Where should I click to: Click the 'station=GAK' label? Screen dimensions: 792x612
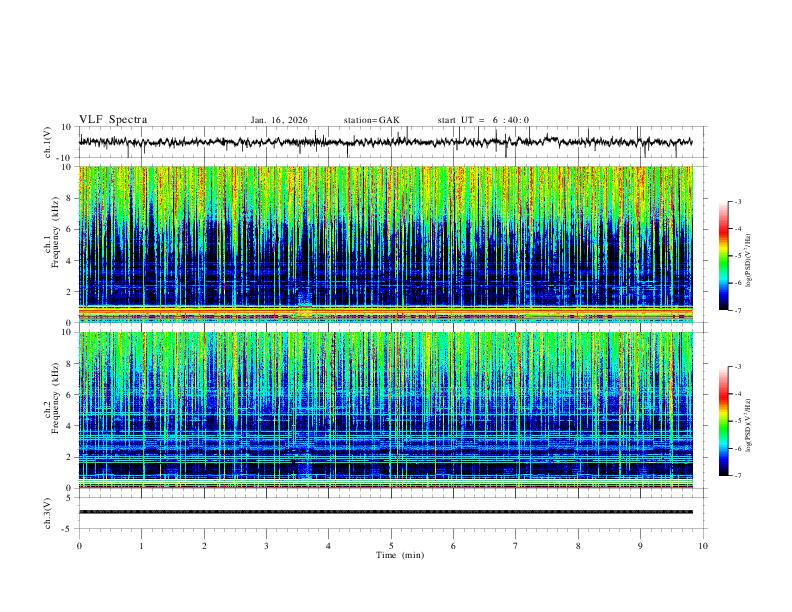371,120
